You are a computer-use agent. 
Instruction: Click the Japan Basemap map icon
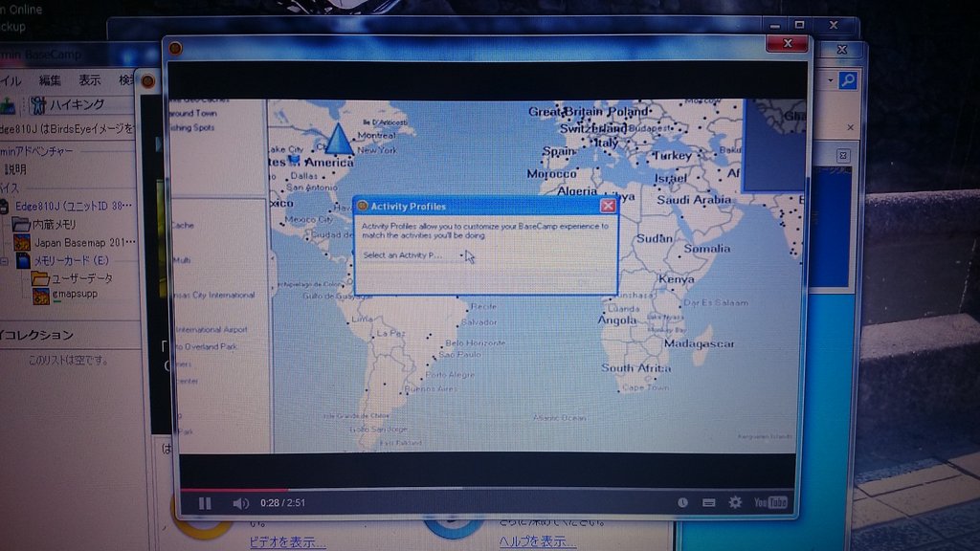click(22, 242)
